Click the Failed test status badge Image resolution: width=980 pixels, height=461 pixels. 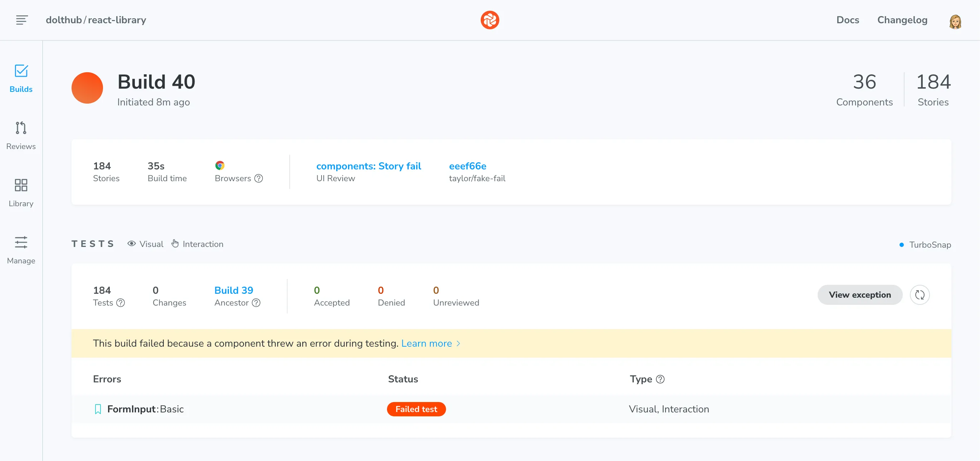[416, 409]
